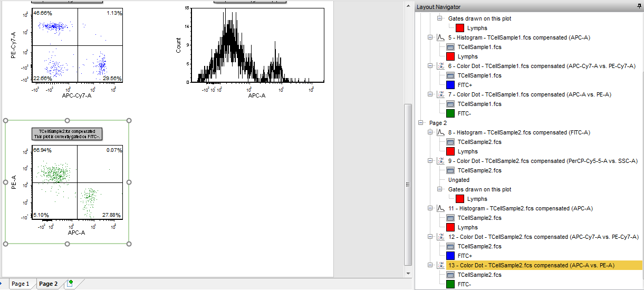This screenshot has width=644, height=290.
Task: Click the color dot icon for plot 13
Action: click(x=441, y=265)
